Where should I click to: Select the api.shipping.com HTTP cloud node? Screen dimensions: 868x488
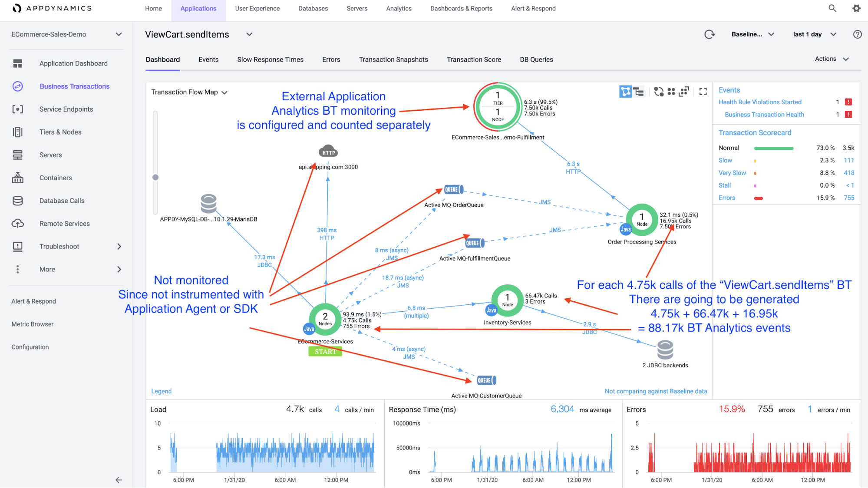pyautogui.click(x=328, y=152)
